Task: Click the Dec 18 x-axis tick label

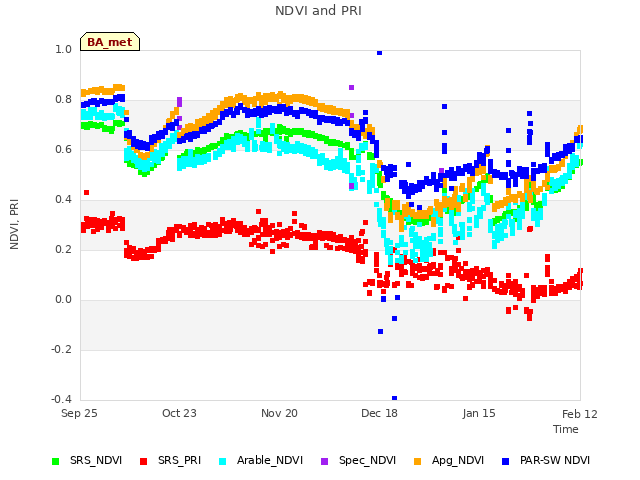Action: point(379,413)
